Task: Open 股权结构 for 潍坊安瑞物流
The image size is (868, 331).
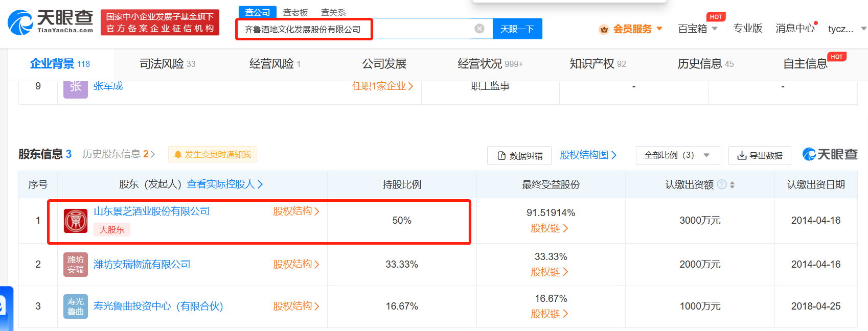Action: [x=296, y=264]
